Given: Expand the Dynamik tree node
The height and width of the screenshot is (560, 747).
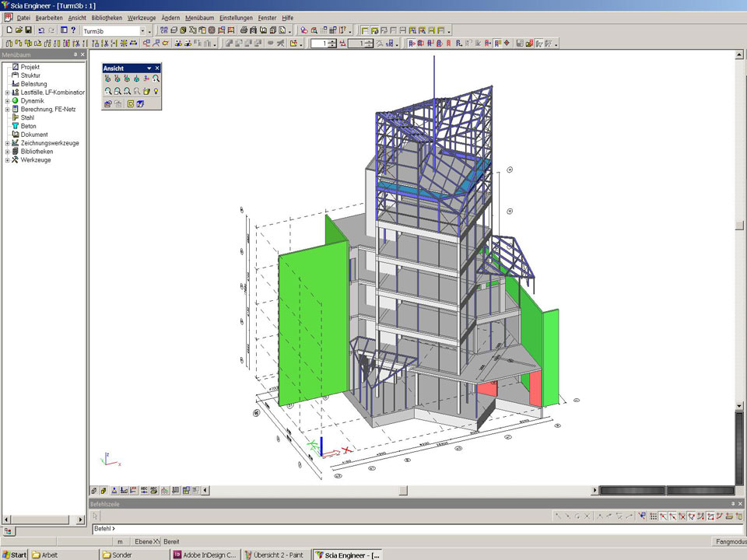Looking at the screenshot, I should coord(7,101).
